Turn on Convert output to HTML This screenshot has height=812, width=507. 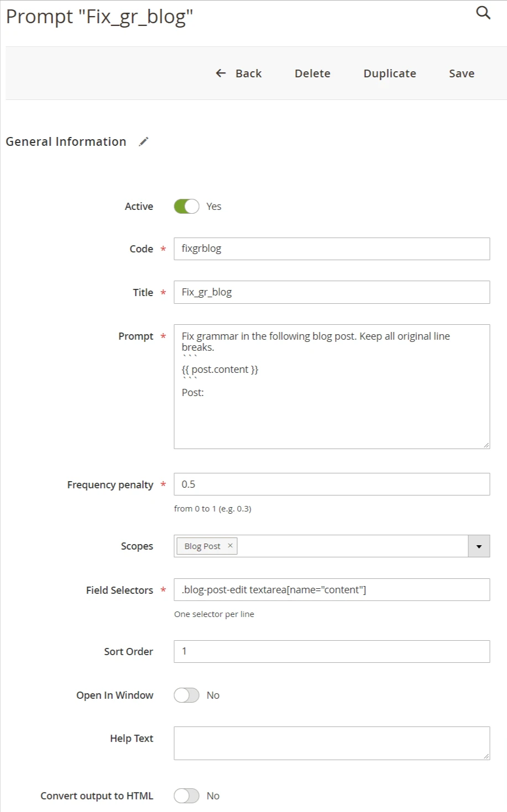(x=186, y=796)
